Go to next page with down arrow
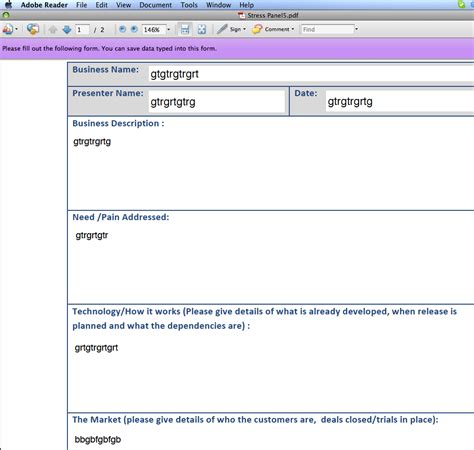The height and width of the screenshot is (450, 474). pos(67,30)
